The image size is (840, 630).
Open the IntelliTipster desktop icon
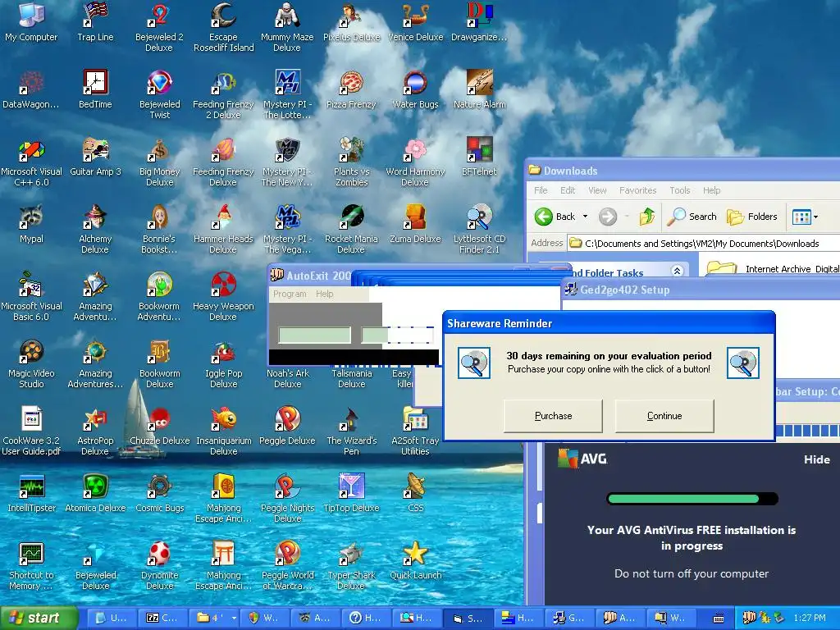31,493
